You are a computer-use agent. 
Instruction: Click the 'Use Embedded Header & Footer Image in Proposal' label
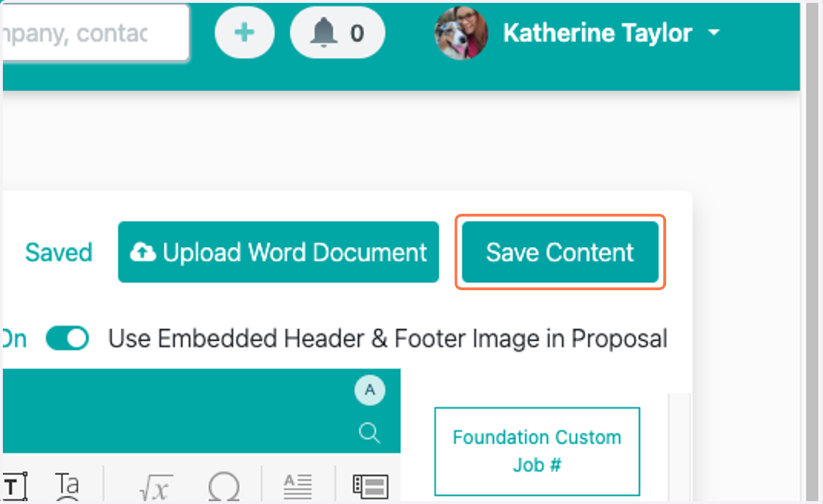coord(387,339)
